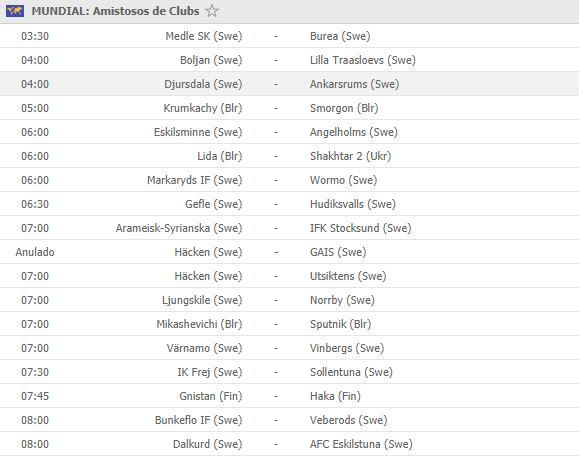This screenshot has width=579, height=457.
Task: Click the Mikashevichi (Blr) team name
Action: coord(199,324)
